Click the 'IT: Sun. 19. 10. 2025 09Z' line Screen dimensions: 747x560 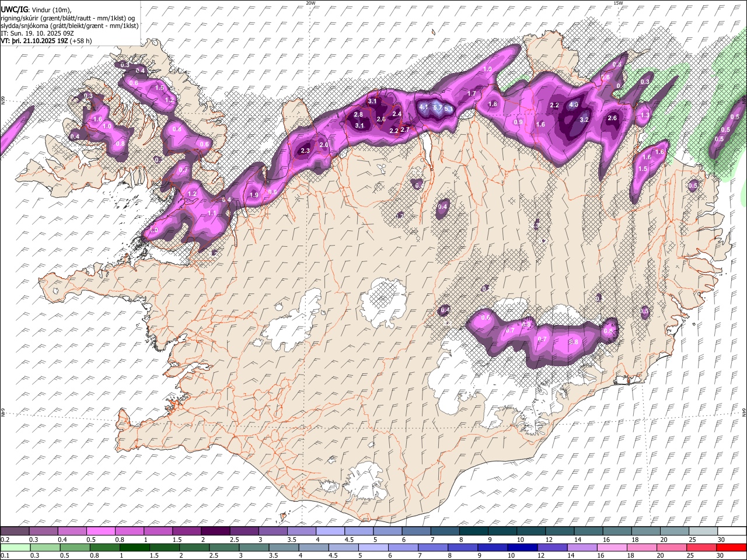click(x=37, y=33)
